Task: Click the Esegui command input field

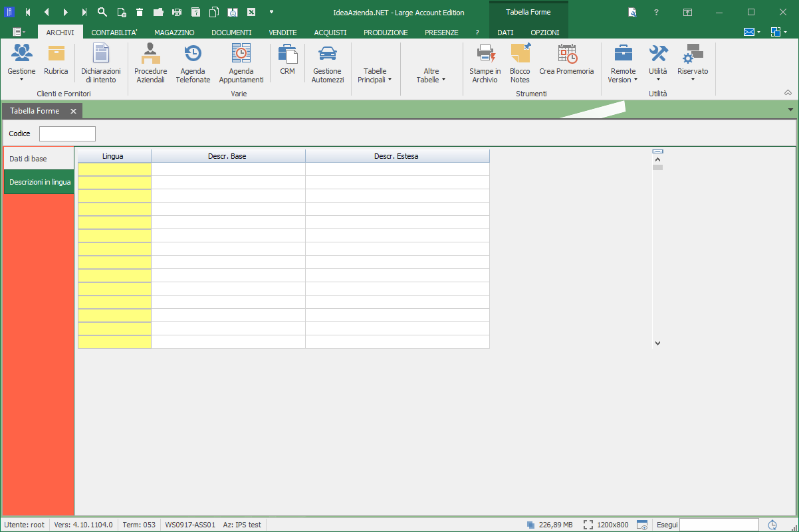Action: click(719, 525)
